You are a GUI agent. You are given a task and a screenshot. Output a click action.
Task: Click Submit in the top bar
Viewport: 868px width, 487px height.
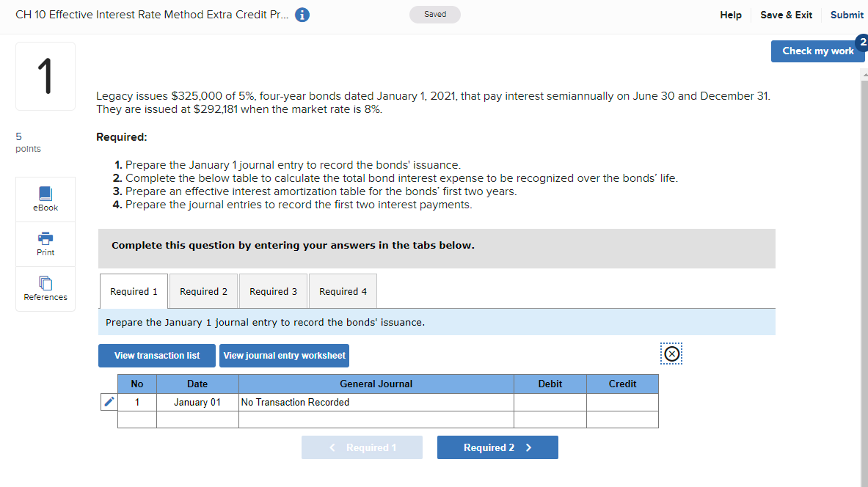coord(847,14)
